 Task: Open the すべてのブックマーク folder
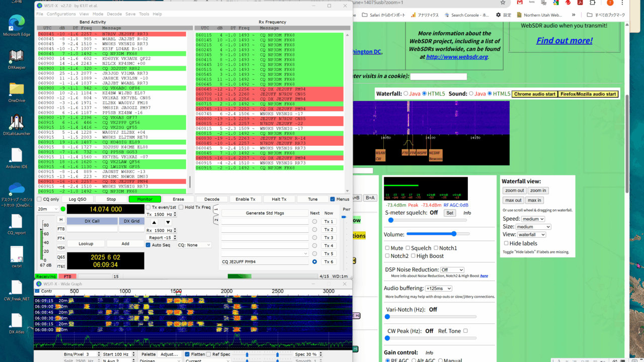(x=606, y=15)
